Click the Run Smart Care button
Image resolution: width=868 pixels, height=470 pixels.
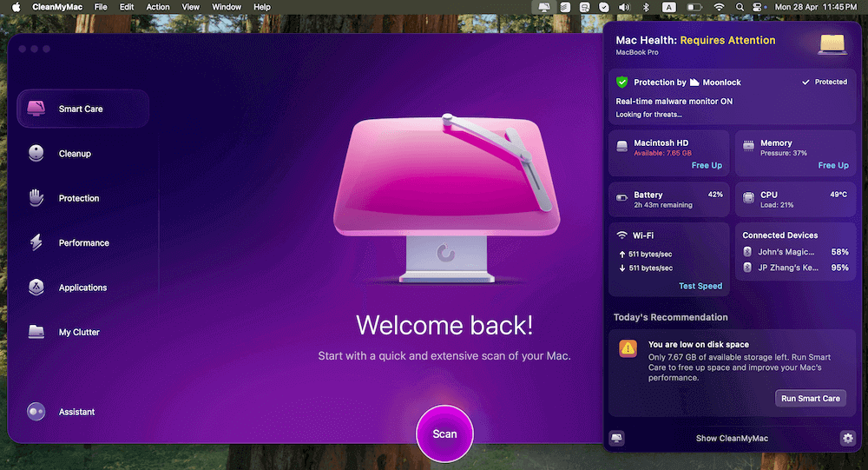(x=810, y=398)
